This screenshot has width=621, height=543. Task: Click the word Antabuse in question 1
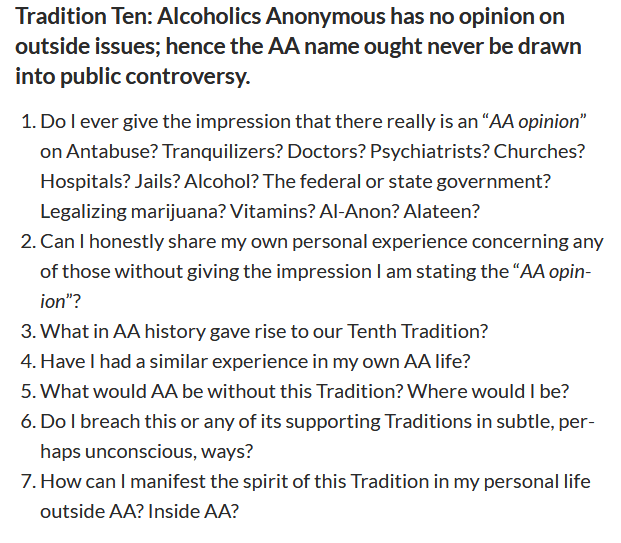tap(112, 151)
